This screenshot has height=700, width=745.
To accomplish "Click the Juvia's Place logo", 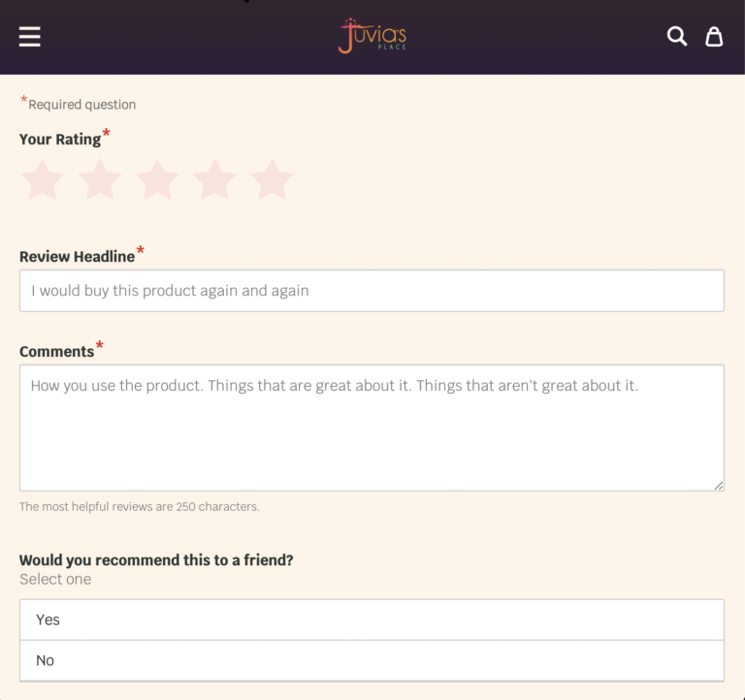I will pos(372,36).
